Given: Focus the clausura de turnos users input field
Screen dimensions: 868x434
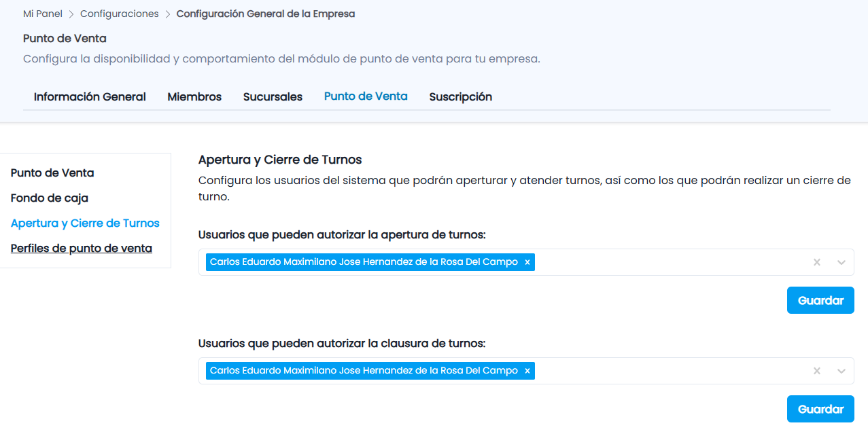Looking at the screenshot, I should [x=526, y=371].
